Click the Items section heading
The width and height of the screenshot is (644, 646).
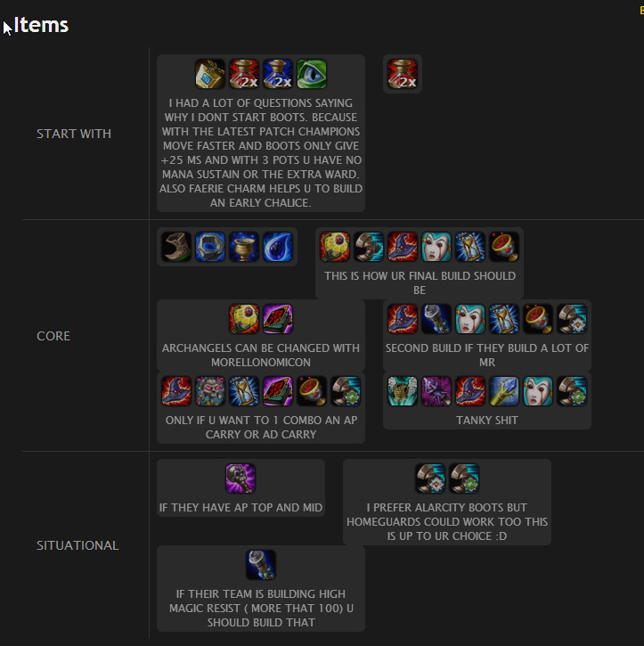[x=41, y=25]
